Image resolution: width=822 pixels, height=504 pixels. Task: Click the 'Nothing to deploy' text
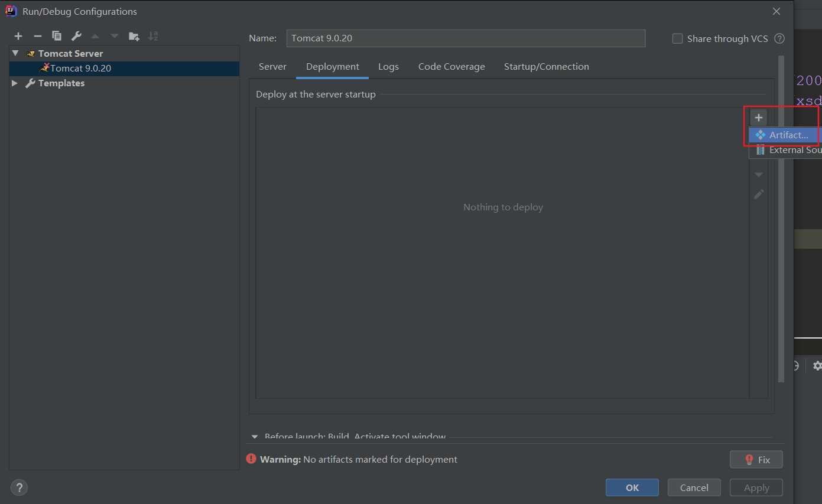tap(503, 207)
